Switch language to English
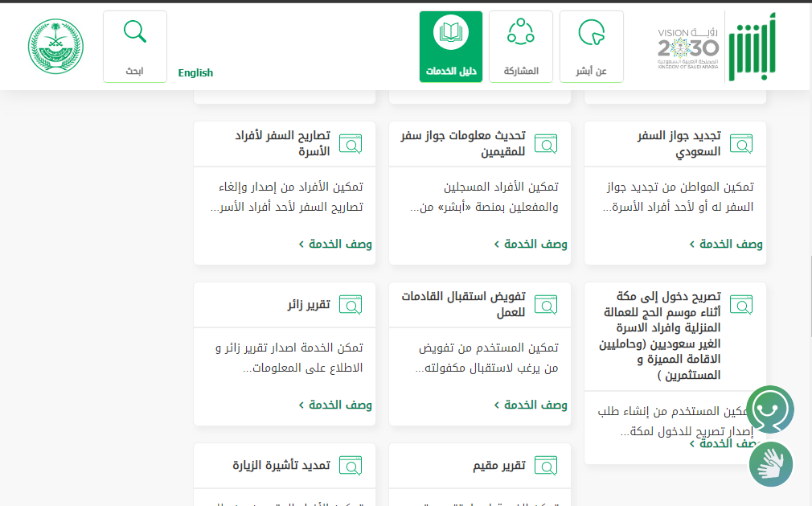This screenshot has height=506, width=812. tap(195, 72)
